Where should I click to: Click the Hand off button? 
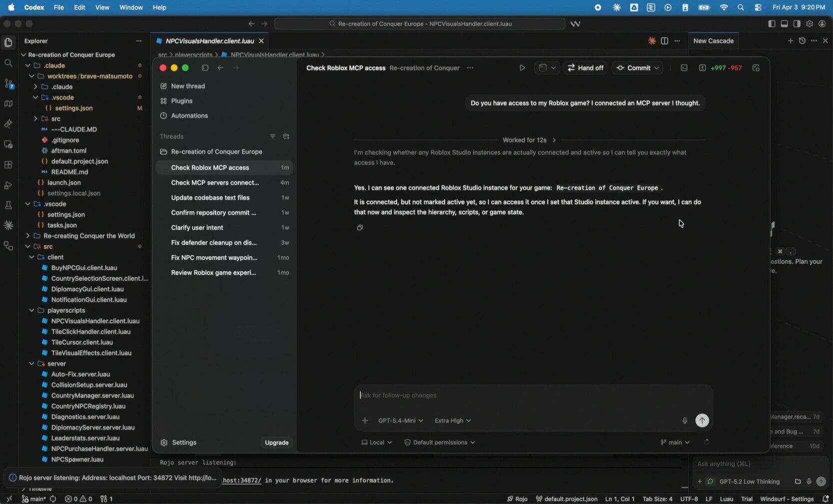pyautogui.click(x=586, y=68)
